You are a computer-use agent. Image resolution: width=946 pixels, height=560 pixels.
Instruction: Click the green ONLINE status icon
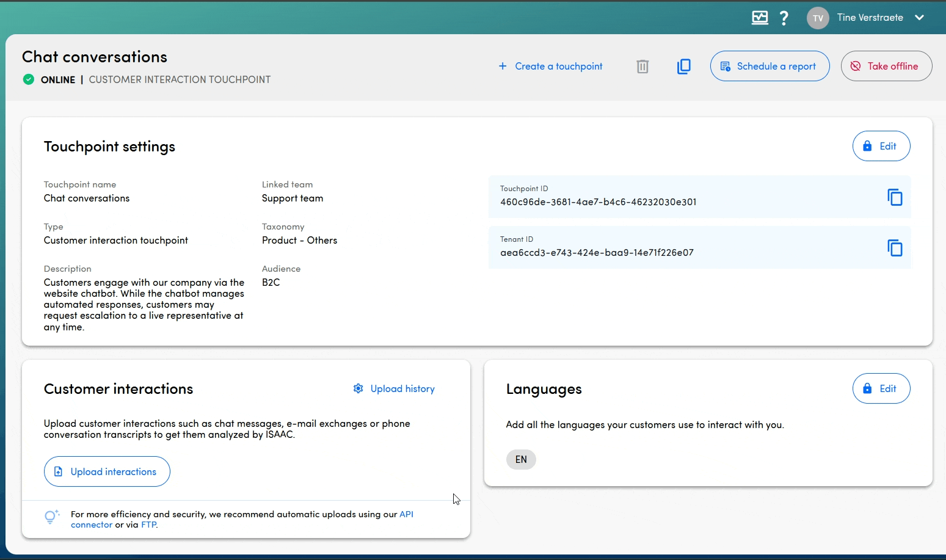click(29, 79)
